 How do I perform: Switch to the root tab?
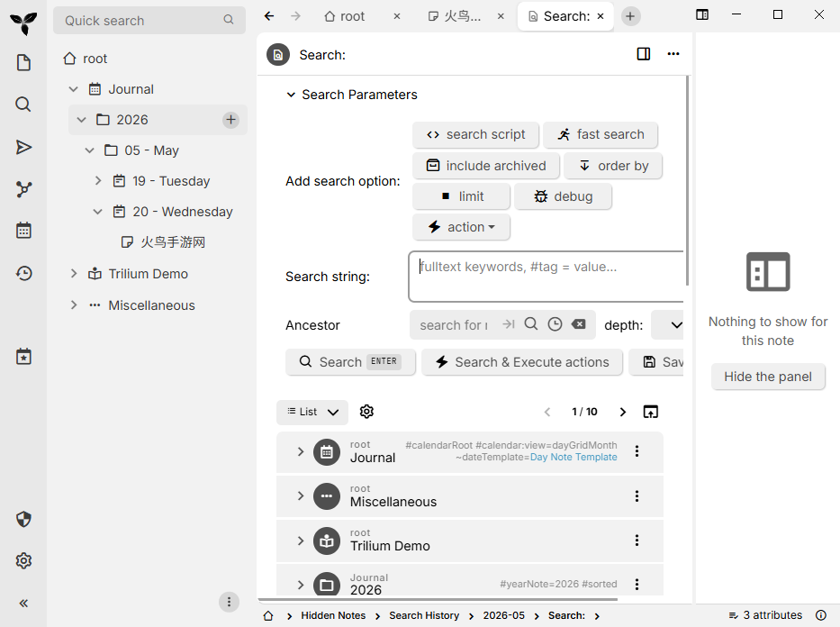(x=345, y=16)
